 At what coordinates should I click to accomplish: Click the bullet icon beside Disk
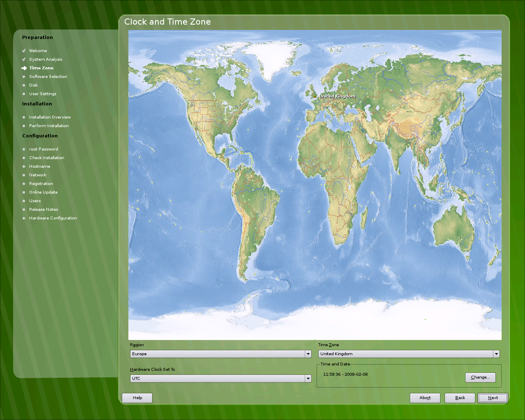[x=24, y=85]
